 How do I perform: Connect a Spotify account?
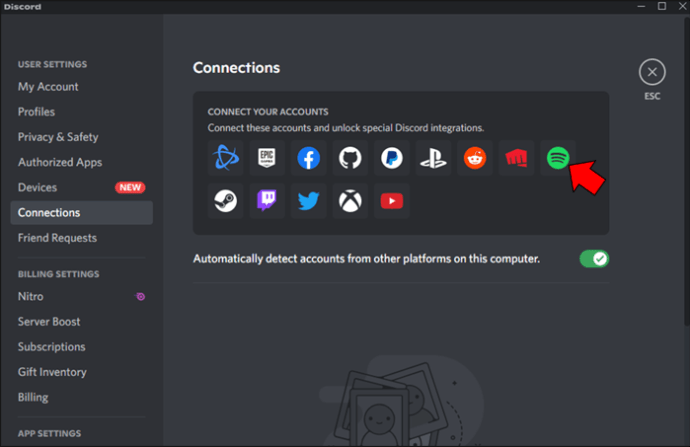pyautogui.click(x=558, y=158)
